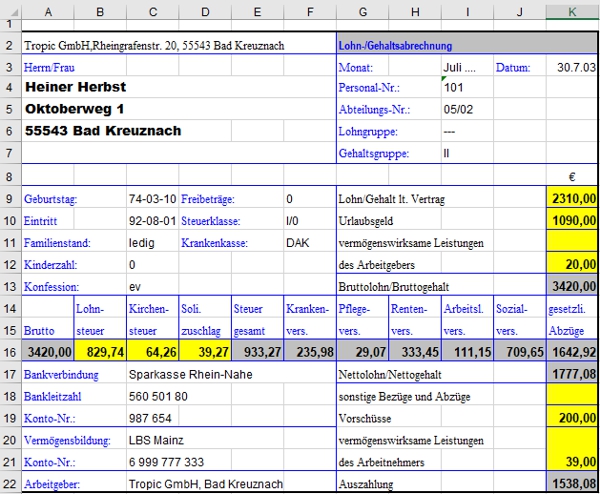
Task: Select the date cell showing 30.7.03
Action: (574, 67)
